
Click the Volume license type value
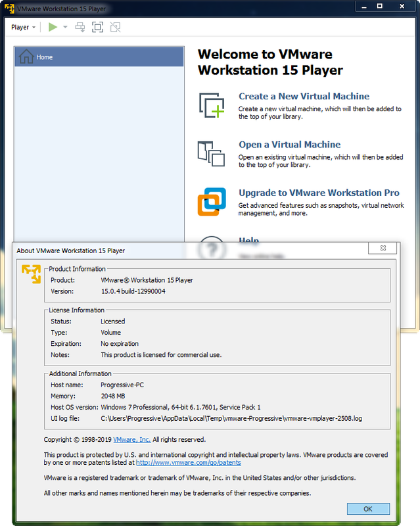(110, 333)
